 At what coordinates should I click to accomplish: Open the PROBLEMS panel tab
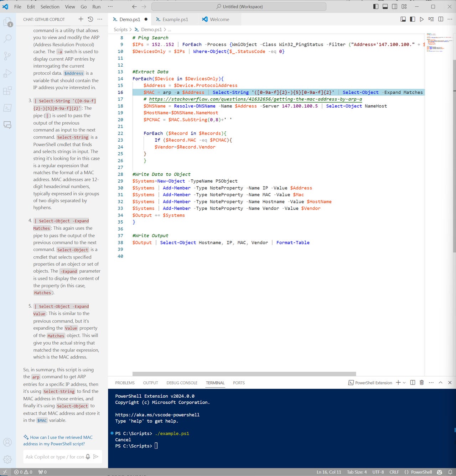pos(124,383)
